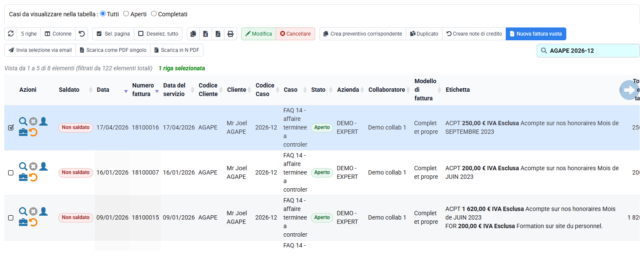The width and height of the screenshot is (644, 259).
Task: Click the briefcase icon for invoice 18100015
Action: pyautogui.click(x=23, y=223)
